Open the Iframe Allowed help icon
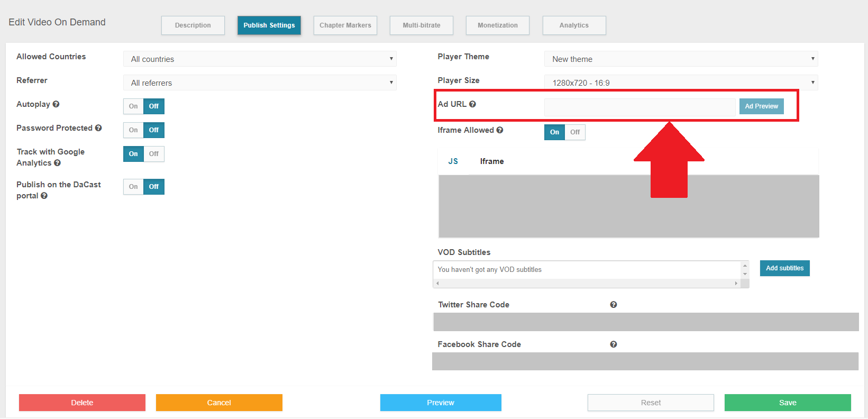The height and width of the screenshot is (419, 868). click(500, 130)
